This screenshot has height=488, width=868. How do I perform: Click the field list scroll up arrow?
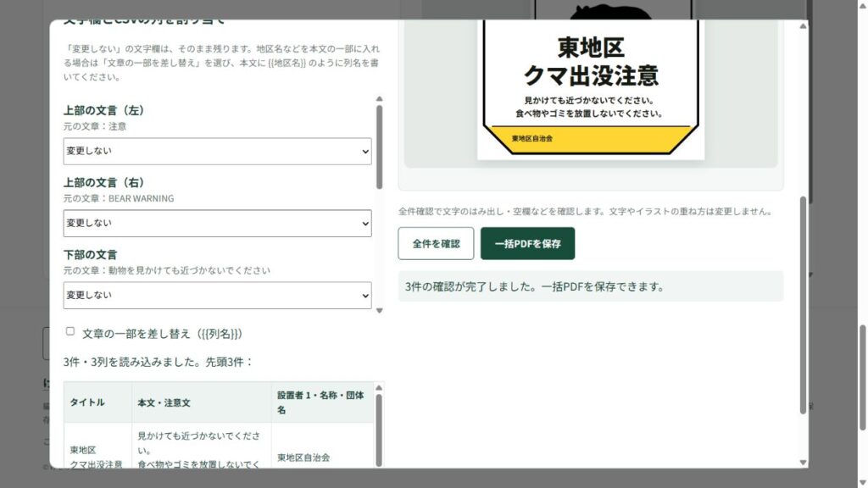[379, 99]
